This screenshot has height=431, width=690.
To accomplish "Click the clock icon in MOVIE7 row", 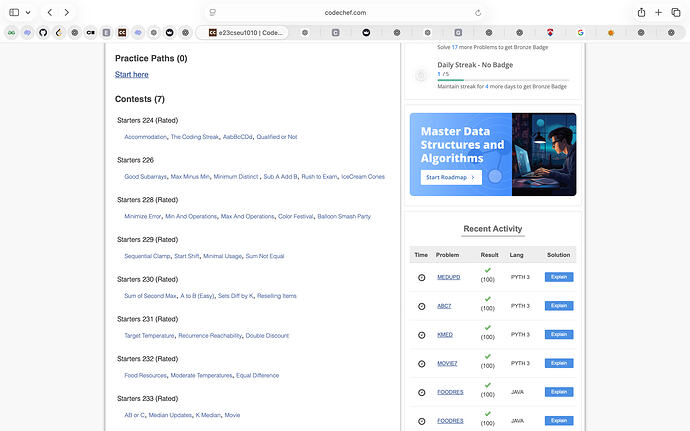I will coord(422,364).
